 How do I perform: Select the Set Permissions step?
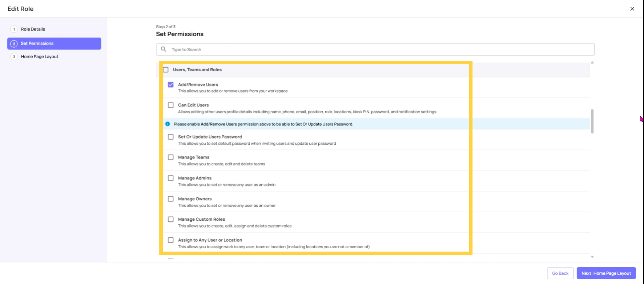click(x=54, y=44)
